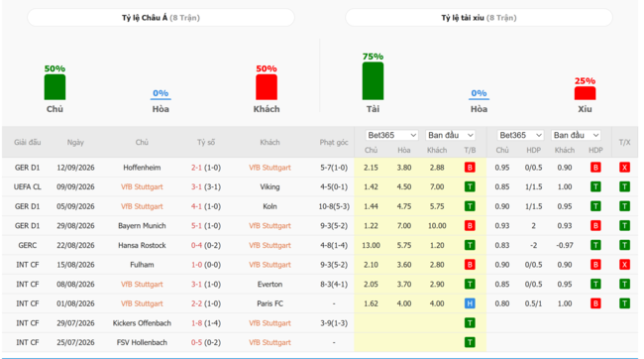Click the Bayern Munich team name

[142, 225]
